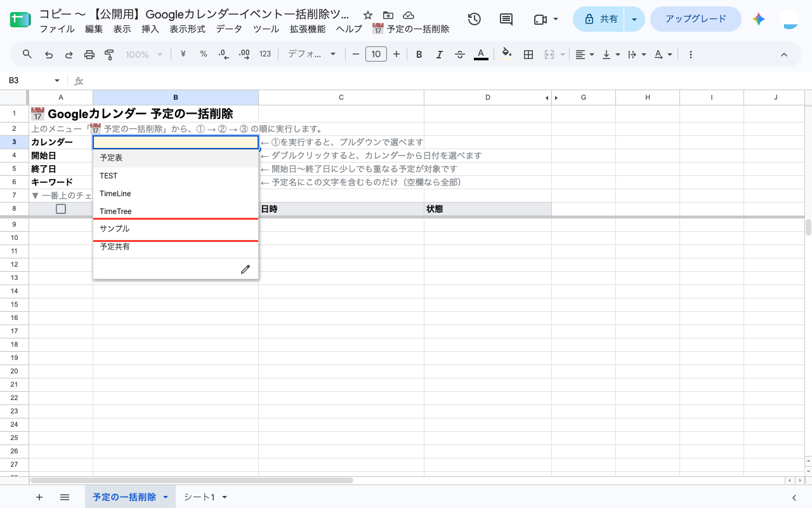Click the アップグレード button
This screenshot has height=508, width=812.
(696, 19)
